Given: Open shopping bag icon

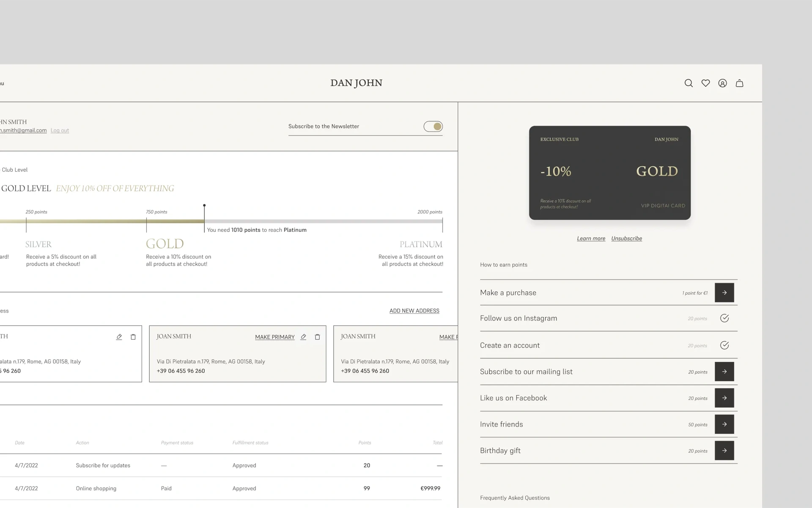Looking at the screenshot, I should point(739,83).
